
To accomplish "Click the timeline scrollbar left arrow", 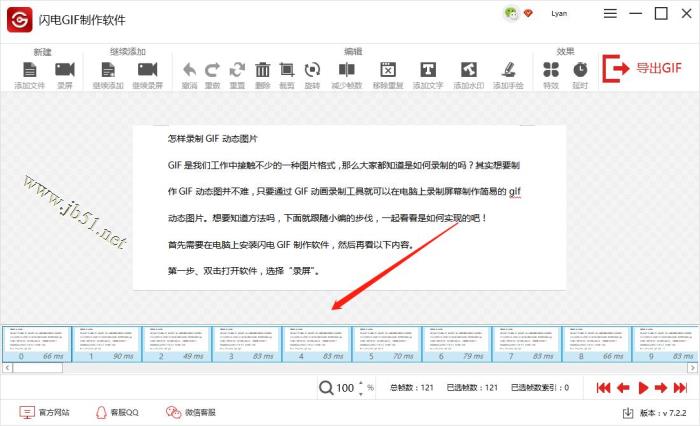I will (7, 368).
